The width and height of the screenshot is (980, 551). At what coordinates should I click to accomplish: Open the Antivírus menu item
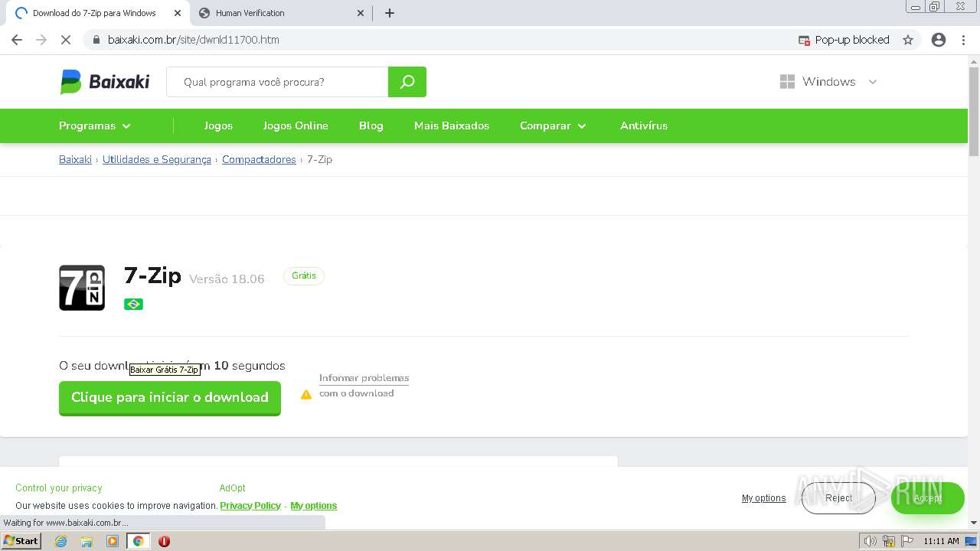[x=644, y=126]
